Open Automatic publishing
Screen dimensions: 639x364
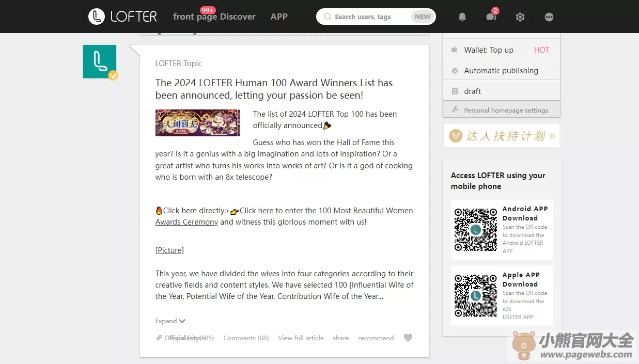pos(502,71)
